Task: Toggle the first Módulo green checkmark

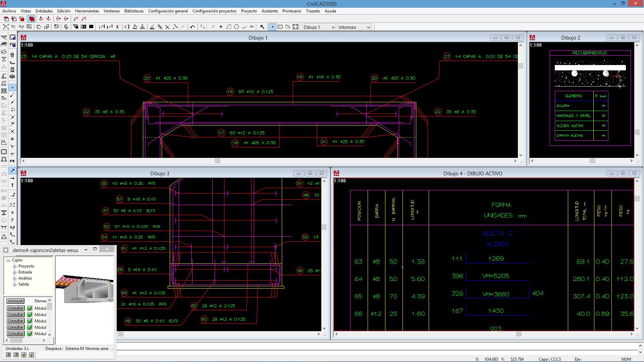Action: (30, 308)
